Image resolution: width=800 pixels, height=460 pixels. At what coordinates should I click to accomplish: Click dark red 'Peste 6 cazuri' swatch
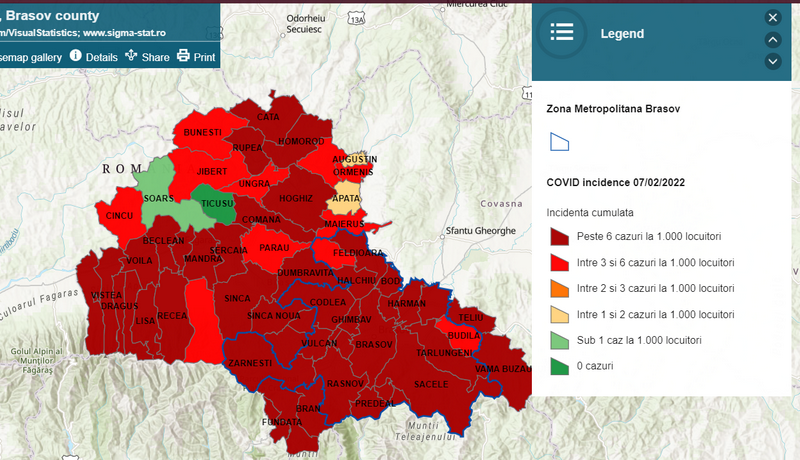559,236
